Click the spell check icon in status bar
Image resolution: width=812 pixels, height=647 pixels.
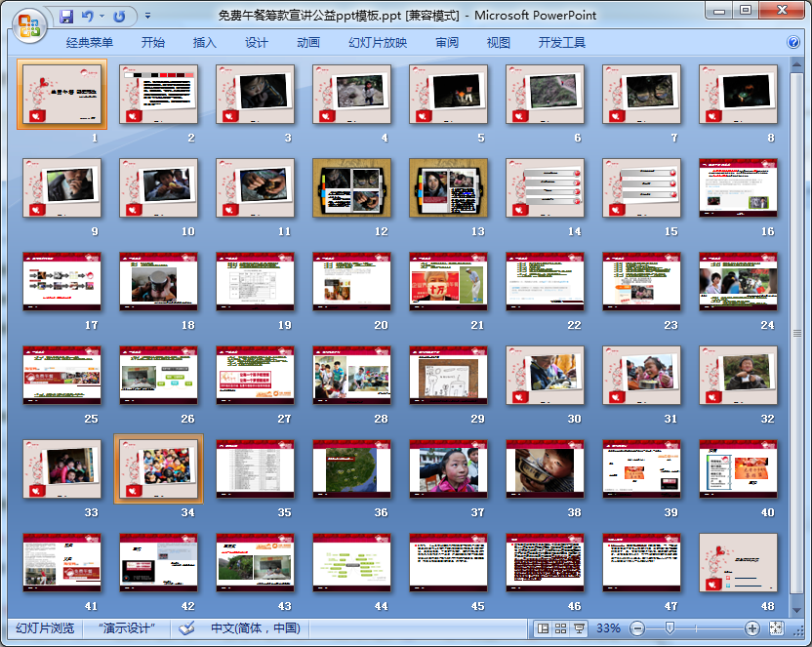[187, 628]
